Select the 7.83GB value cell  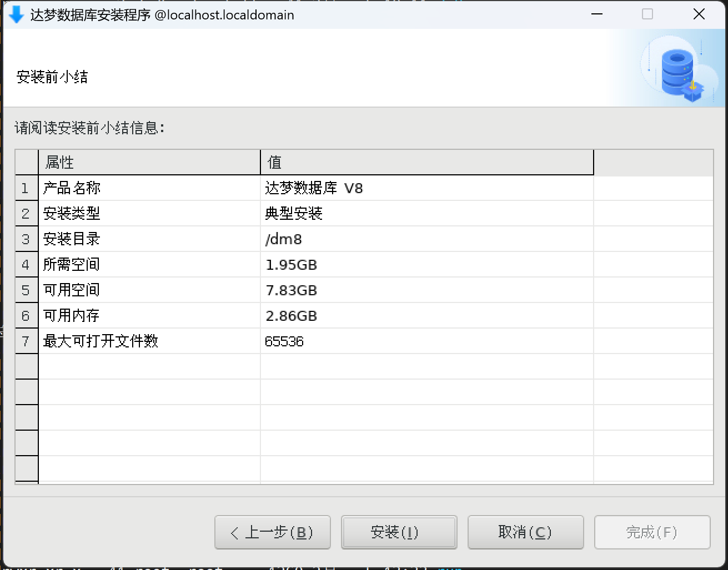[427, 290]
